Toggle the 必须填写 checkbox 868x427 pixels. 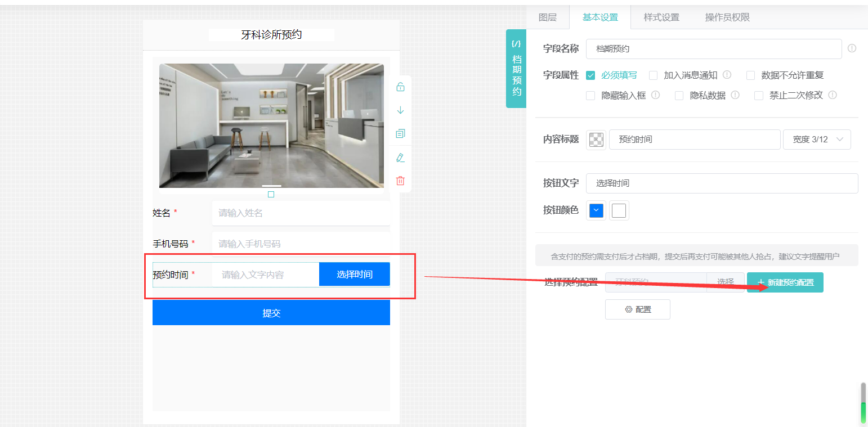click(x=590, y=75)
